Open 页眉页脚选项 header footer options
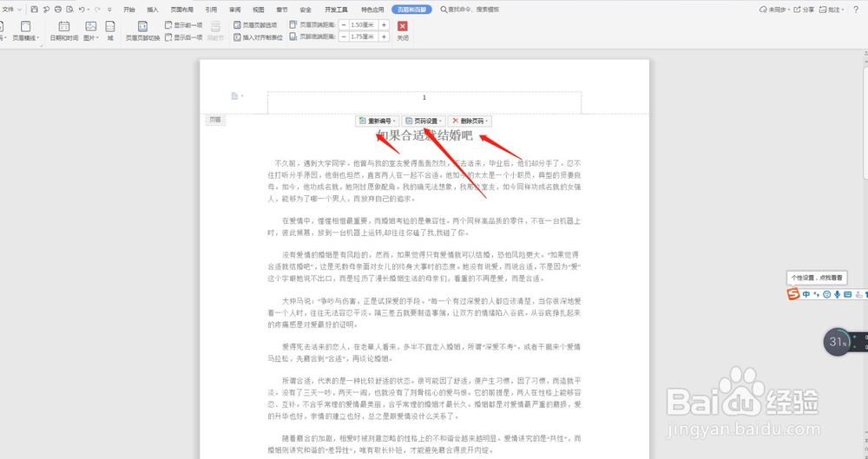This screenshot has width=868, height=459. point(255,25)
